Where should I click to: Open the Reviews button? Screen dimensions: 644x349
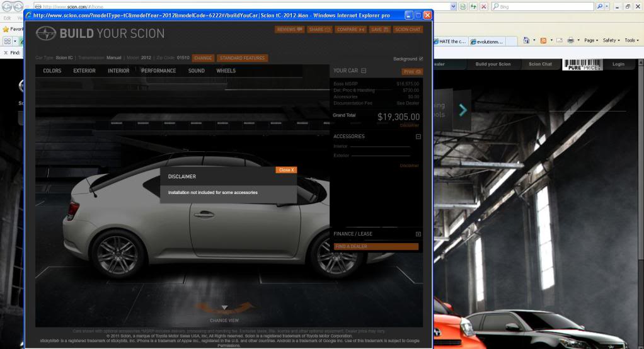(x=289, y=30)
